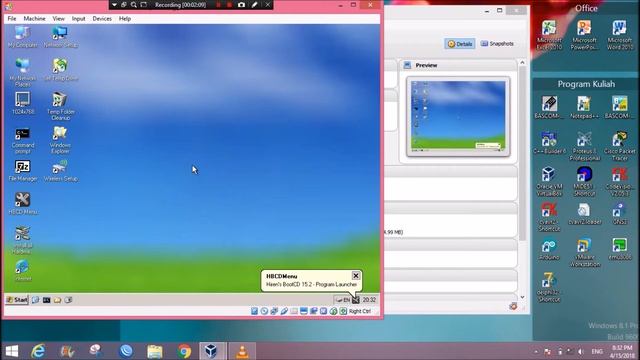Close the recording toolbar with X
The image size is (640, 360).
click(x=268, y=5)
